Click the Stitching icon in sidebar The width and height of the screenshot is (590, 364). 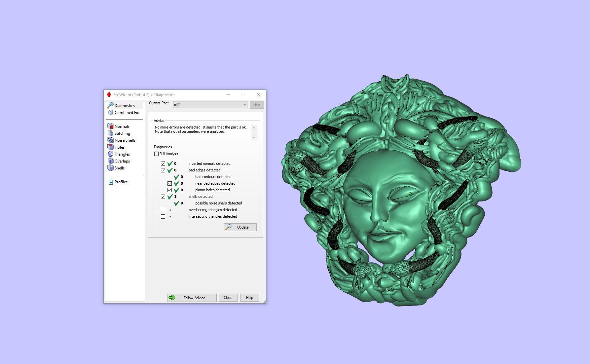coord(111,133)
